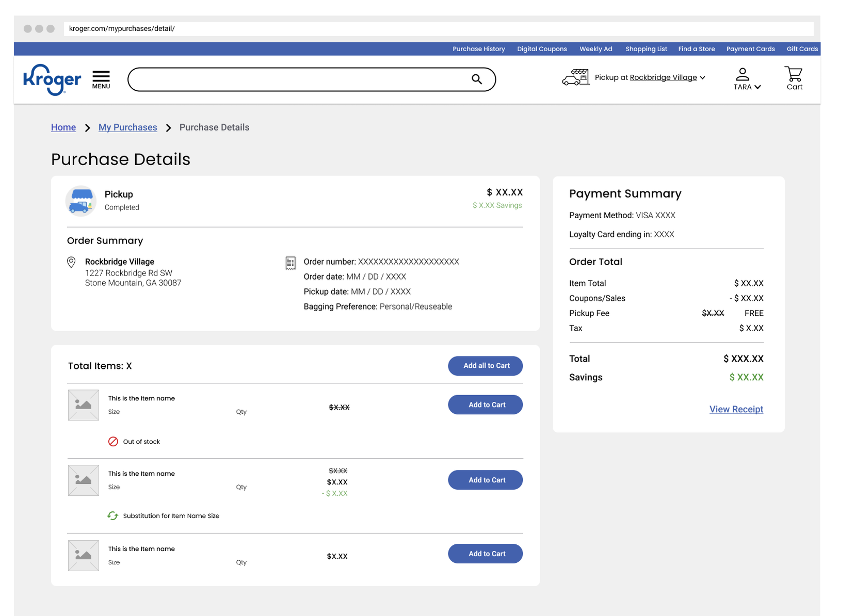Click the order receipt icon beside Order number
This screenshot has width=855, height=616.
click(x=291, y=263)
